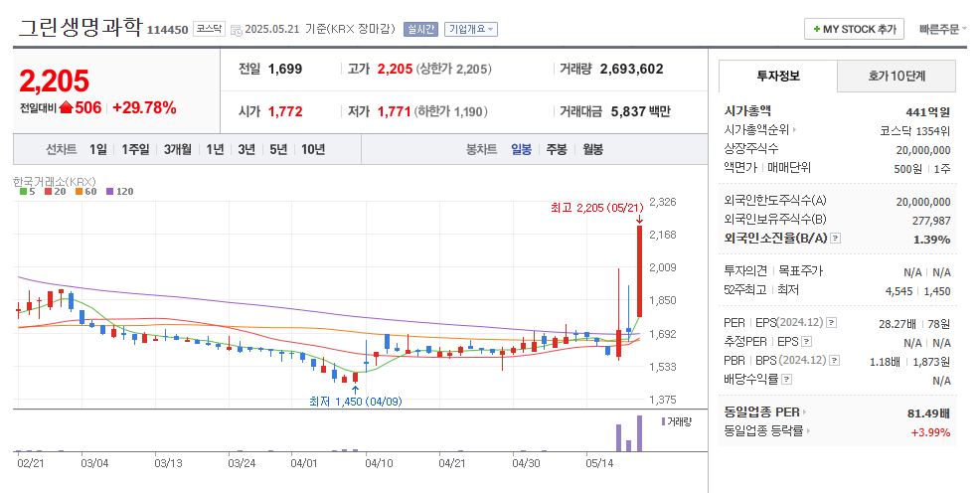This screenshot has width=980, height=493.
Task: Click the tall red candlestick on 05/21
Action: coord(639,271)
